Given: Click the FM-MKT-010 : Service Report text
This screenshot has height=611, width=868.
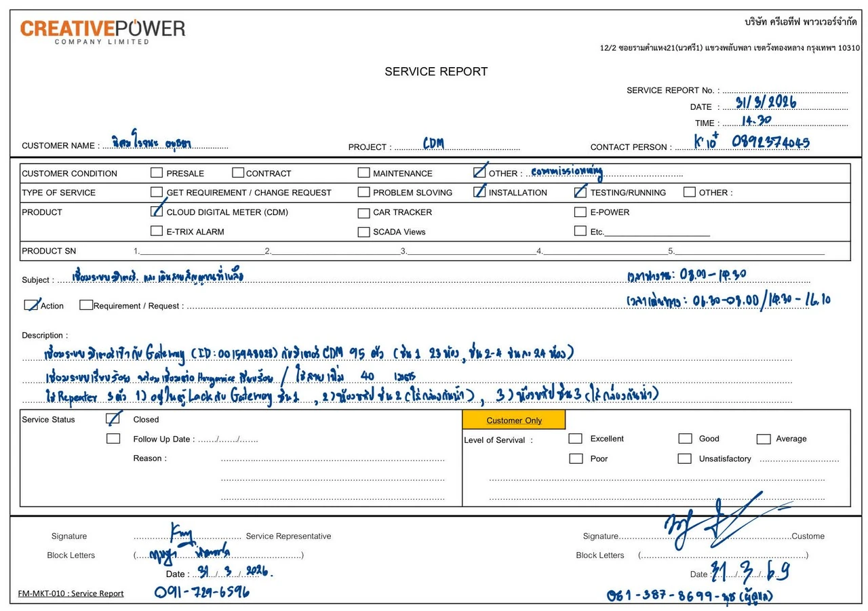Looking at the screenshot, I should (71, 593).
